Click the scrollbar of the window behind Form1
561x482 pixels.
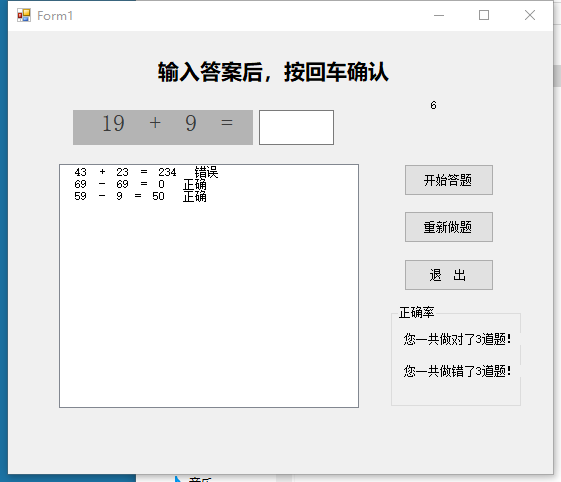coord(557,76)
